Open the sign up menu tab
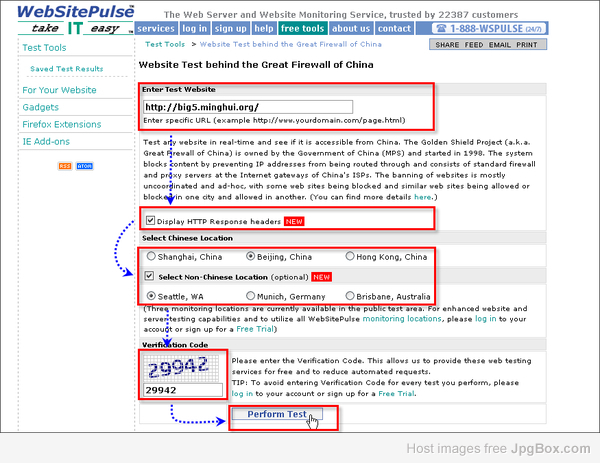Screen dimensions: 600x463 pyautogui.click(x=230, y=28)
